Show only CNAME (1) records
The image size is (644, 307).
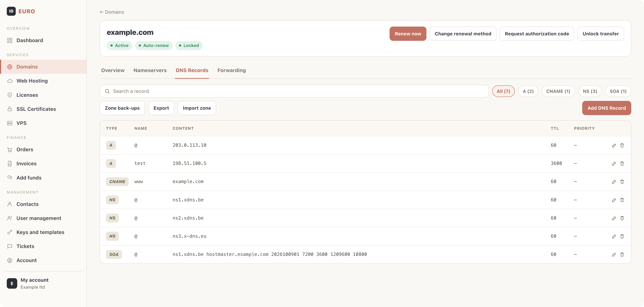tap(558, 91)
